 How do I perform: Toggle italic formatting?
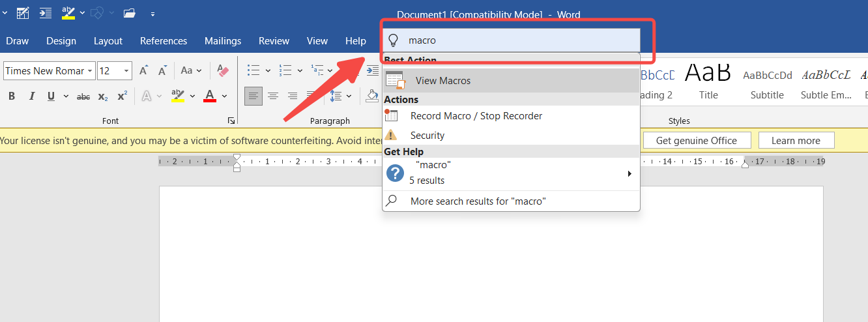click(x=31, y=96)
